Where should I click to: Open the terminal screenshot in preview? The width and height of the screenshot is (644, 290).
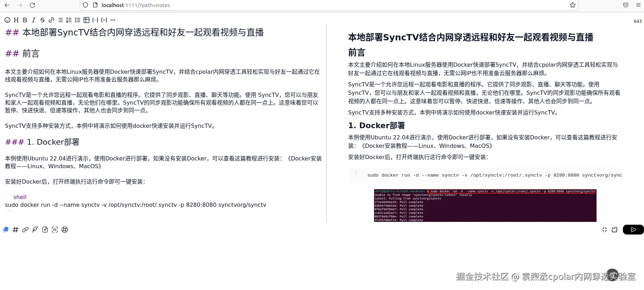pyautogui.click(x=485, y=206)
